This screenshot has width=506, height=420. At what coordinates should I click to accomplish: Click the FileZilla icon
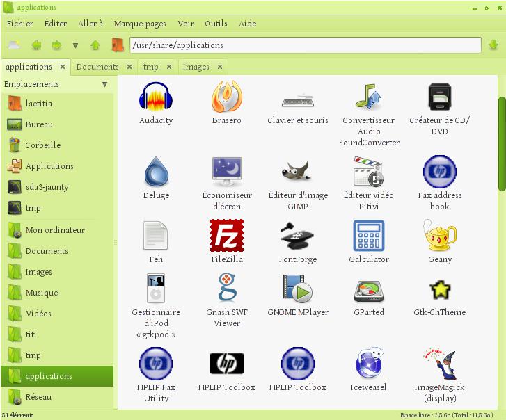pos(227,236)
